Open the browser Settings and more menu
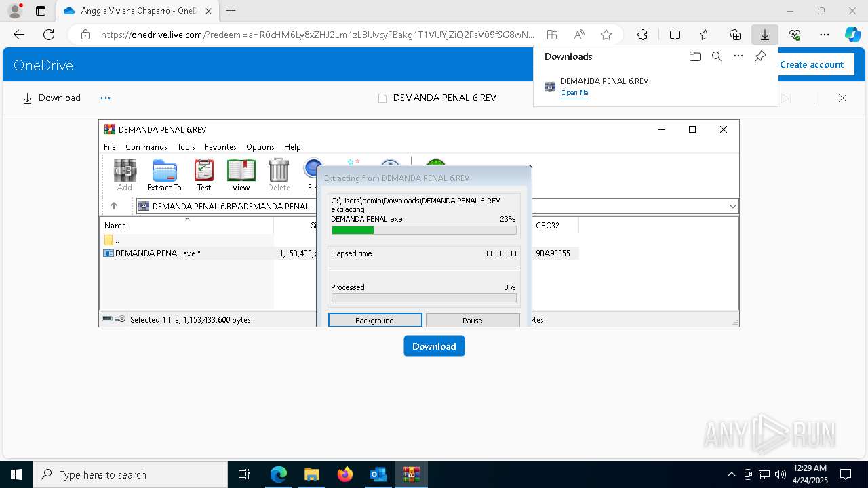 coord(825,35)
